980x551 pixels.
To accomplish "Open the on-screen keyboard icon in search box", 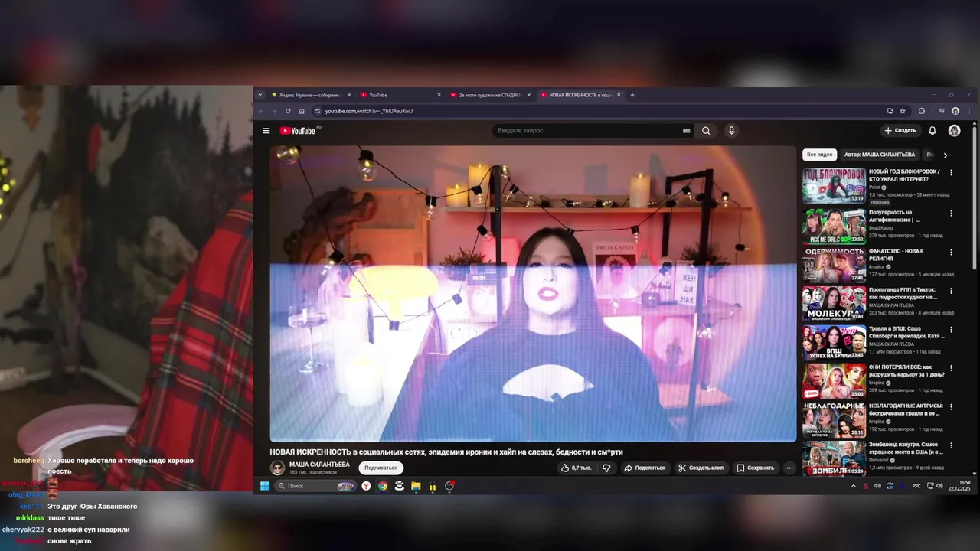I will [x=687, y=131].
